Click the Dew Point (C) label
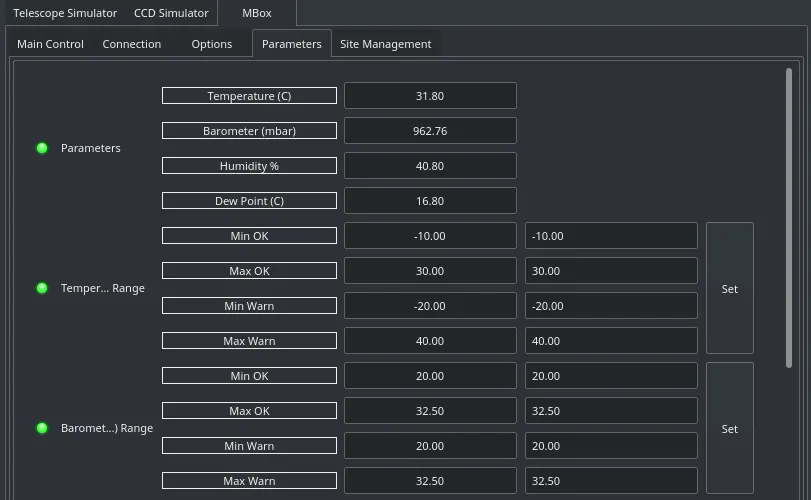 click(249, 201)
